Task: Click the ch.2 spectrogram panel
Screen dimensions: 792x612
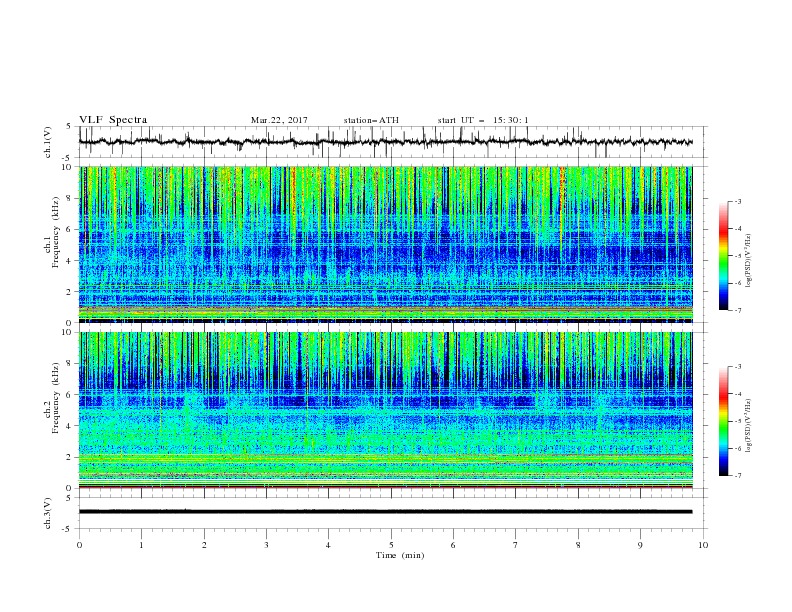Action: (385, 410)
